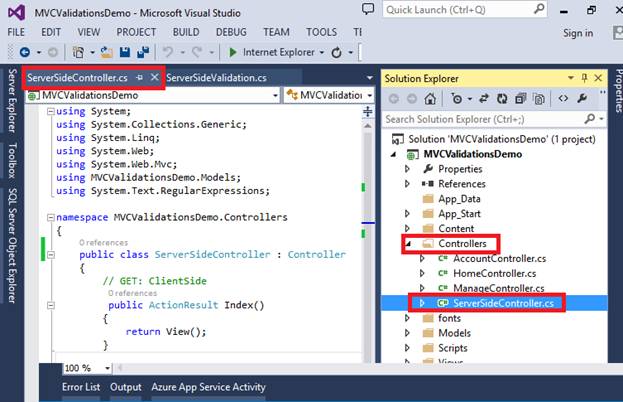Click the Sign in link

tap(578, 33)
